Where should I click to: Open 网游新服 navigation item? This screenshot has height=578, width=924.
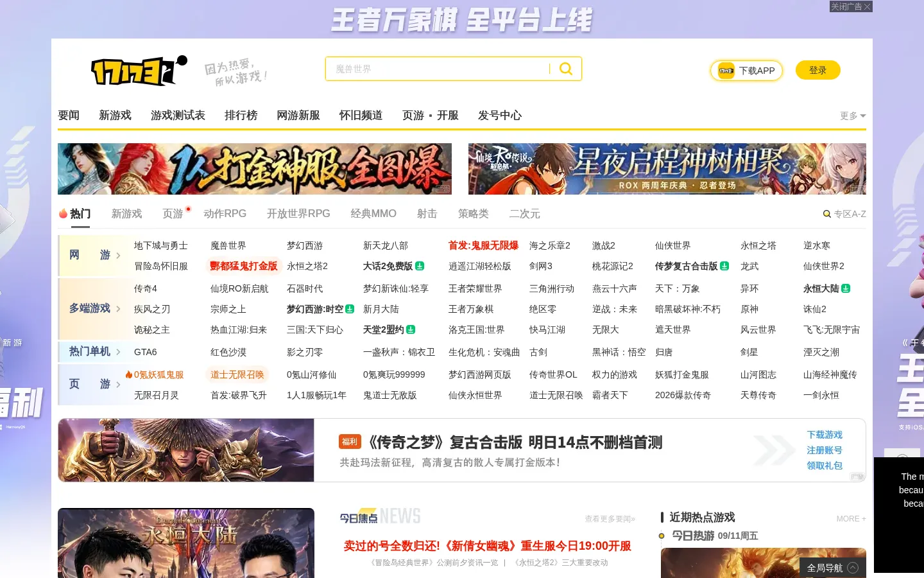298,115
